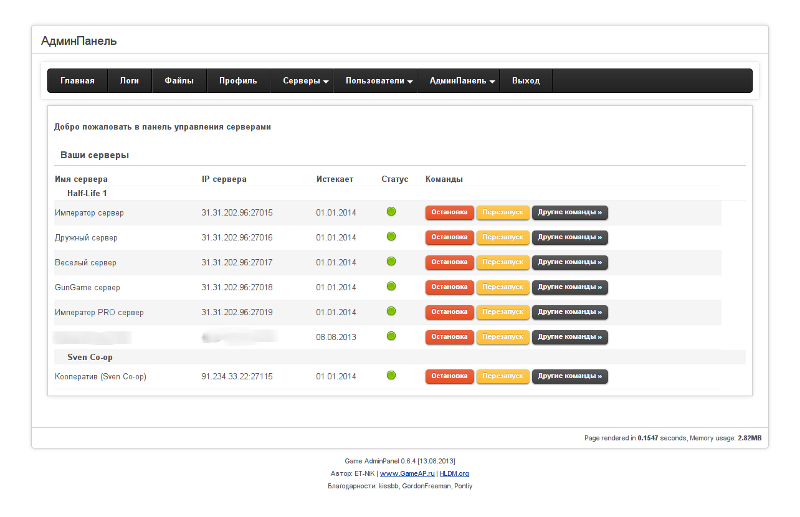Restart the Дружный сервер with Перезапуск
Viewport: 800px width, 517px height.
click(502, 237)
